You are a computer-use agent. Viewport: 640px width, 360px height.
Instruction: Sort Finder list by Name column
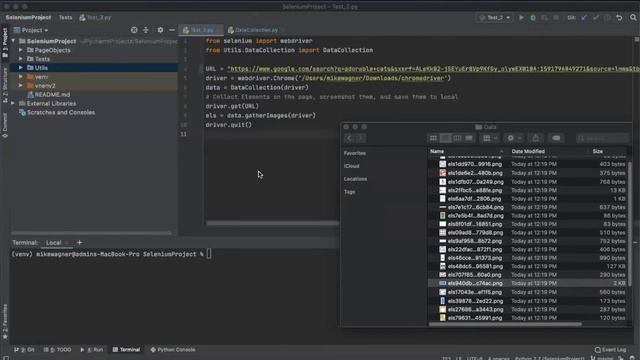click(466, 151)
